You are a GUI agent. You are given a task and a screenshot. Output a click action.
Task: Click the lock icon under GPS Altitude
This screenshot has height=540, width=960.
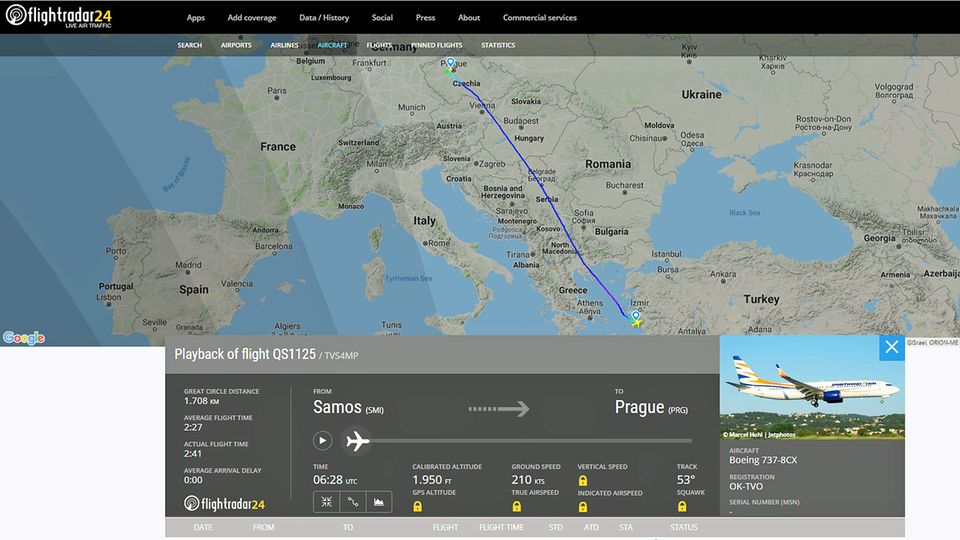click(x=417, y=507)
